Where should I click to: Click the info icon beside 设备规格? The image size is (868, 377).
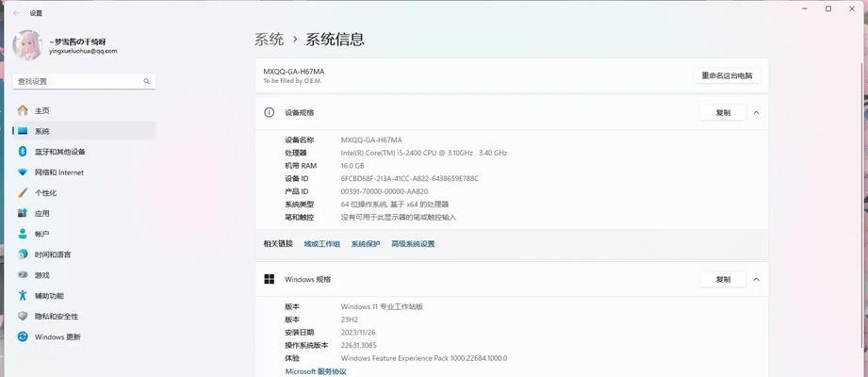click(x=269, y=112)
